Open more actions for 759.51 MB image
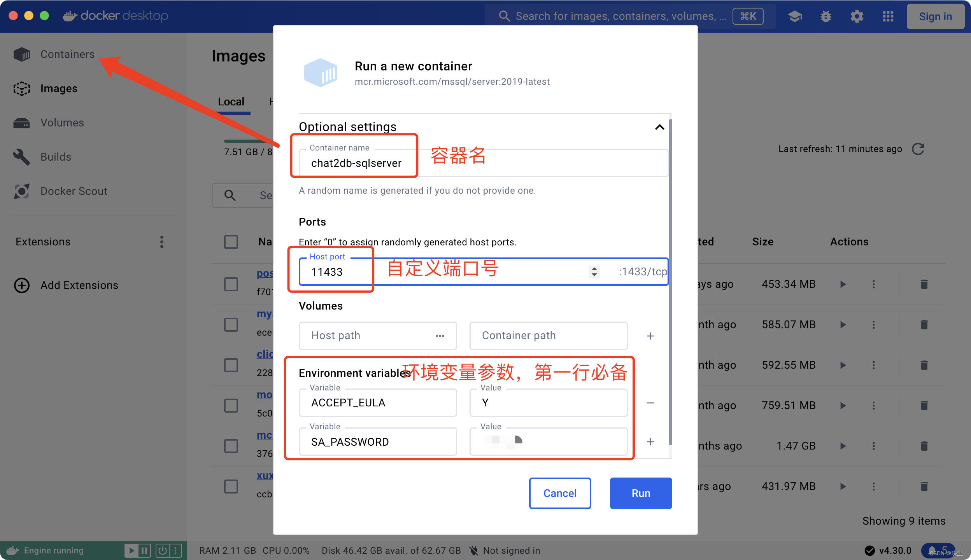This screenshot has width=971, height=560. 874,406
